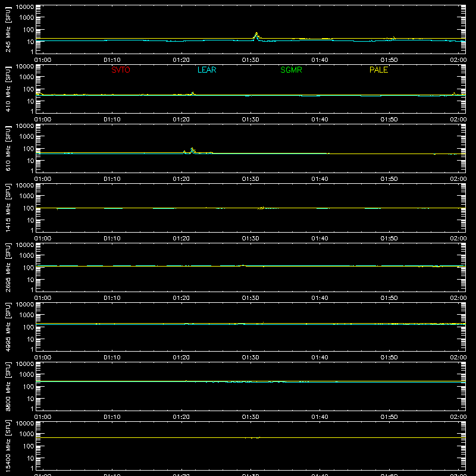Screen dimensions: 476x476
Task: Click the 1000 y-axis value on 610 MHz plot
Action: click(x=27, y=137)
